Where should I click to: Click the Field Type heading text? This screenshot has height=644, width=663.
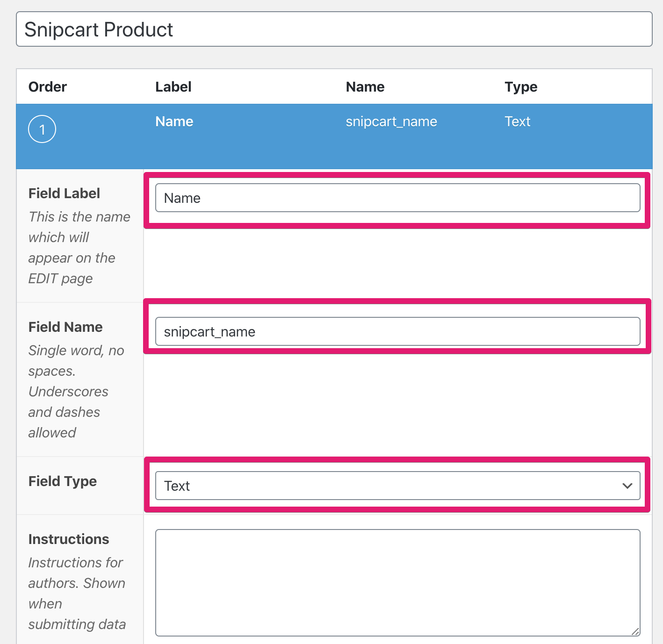(x=63, y=481)
